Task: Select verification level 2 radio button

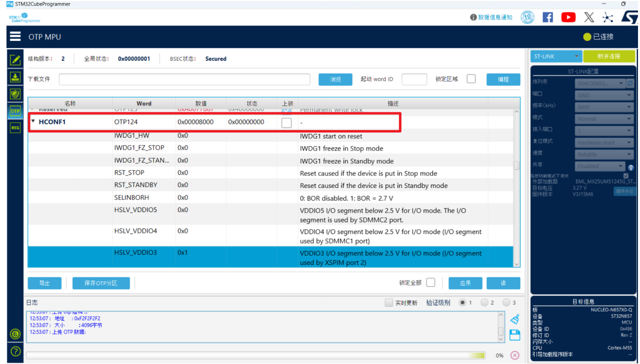Action: [x=484, y=303]
